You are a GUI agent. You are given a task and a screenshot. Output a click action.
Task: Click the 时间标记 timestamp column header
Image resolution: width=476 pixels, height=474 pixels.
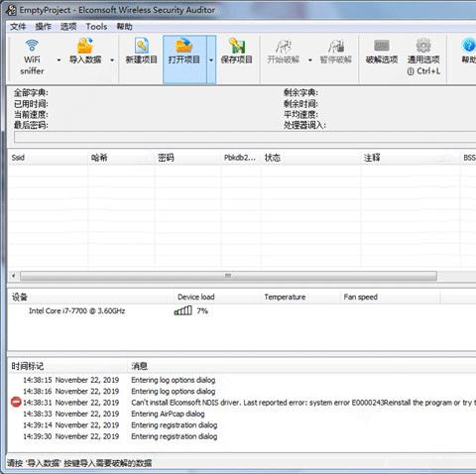pos(68,366)
